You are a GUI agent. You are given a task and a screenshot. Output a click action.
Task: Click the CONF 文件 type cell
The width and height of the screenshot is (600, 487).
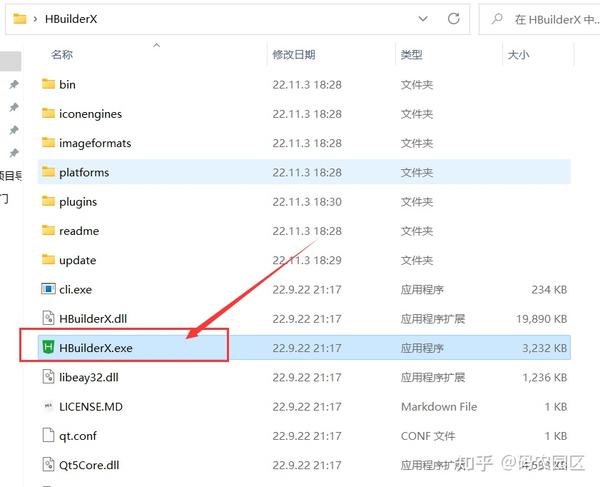(428, 436)
